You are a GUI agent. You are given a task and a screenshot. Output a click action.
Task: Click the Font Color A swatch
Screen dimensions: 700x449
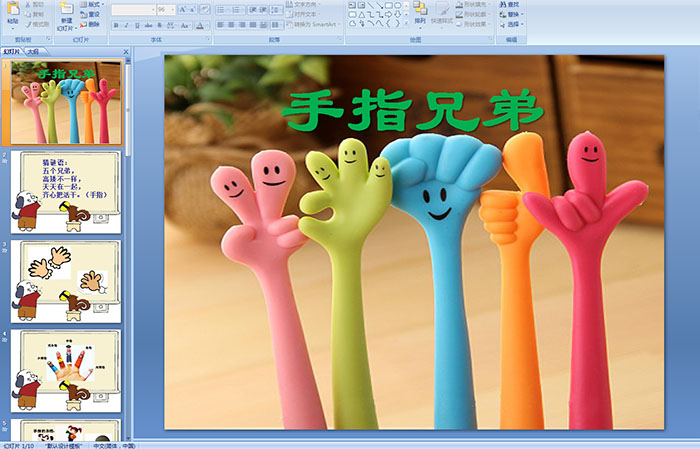tap(200, 25)
